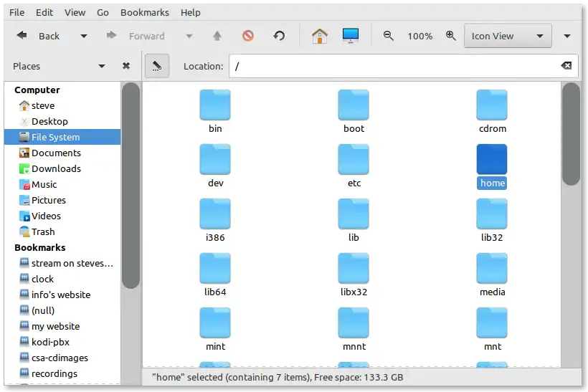Open the Back history dropdown arrow
Image resolution: width=588 pixels, height=392 pixels.
point(84,36)
